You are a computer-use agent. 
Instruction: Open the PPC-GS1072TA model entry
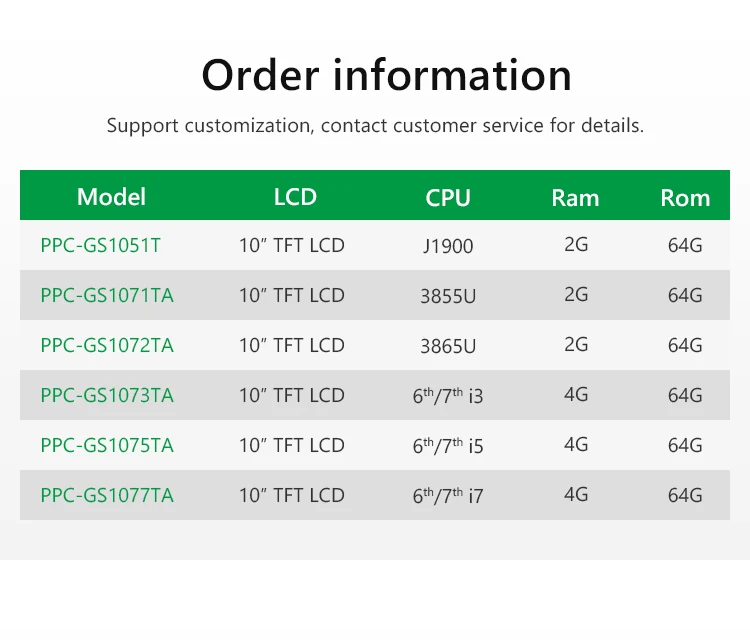[x=107, y=345]
